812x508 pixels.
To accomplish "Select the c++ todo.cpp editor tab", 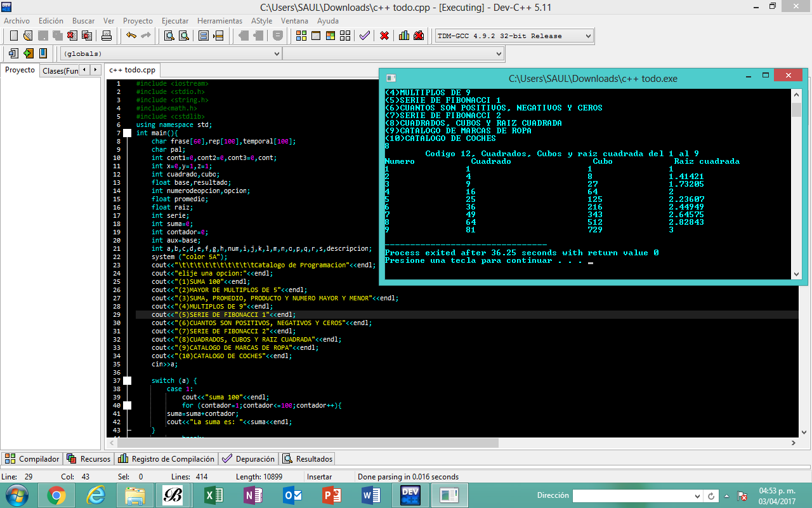I will (132, 70).
